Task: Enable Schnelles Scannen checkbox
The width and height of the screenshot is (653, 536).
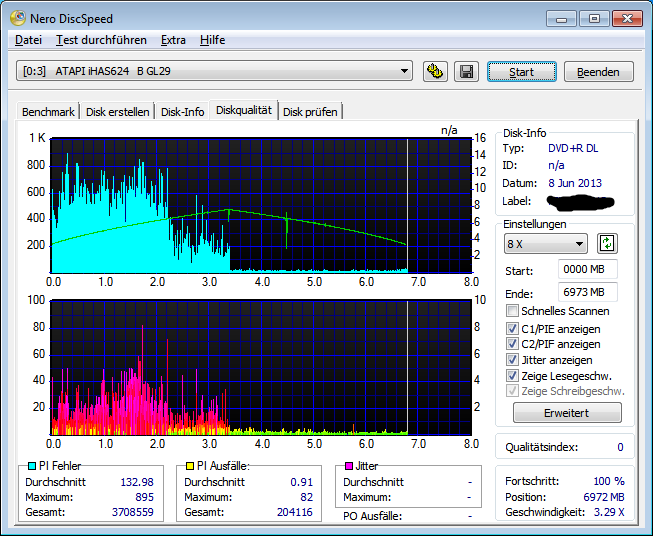Action: [512, 311]
